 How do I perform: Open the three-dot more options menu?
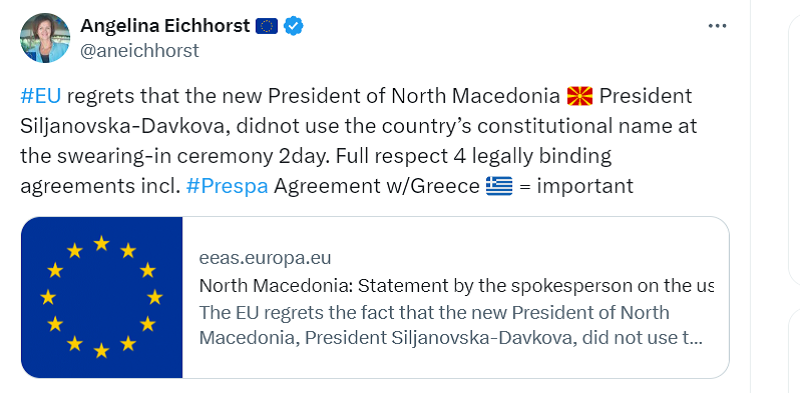tap(717, 26)
